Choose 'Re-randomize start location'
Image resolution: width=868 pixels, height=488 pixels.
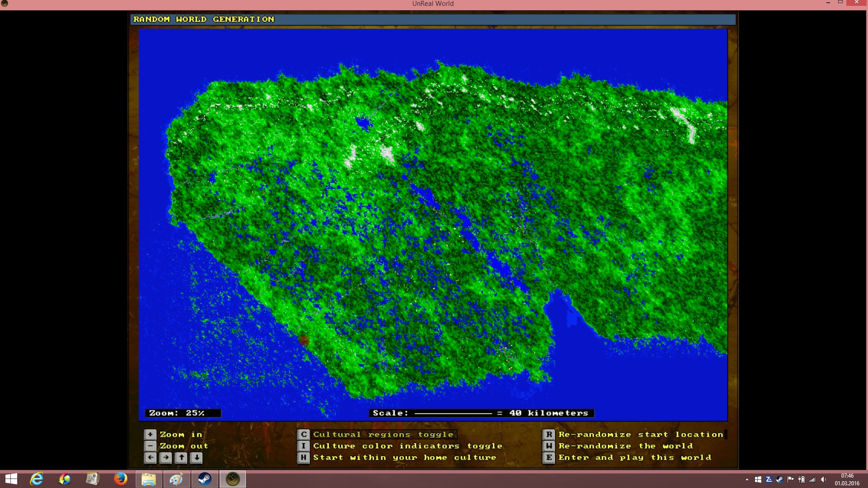click(641, 434)
